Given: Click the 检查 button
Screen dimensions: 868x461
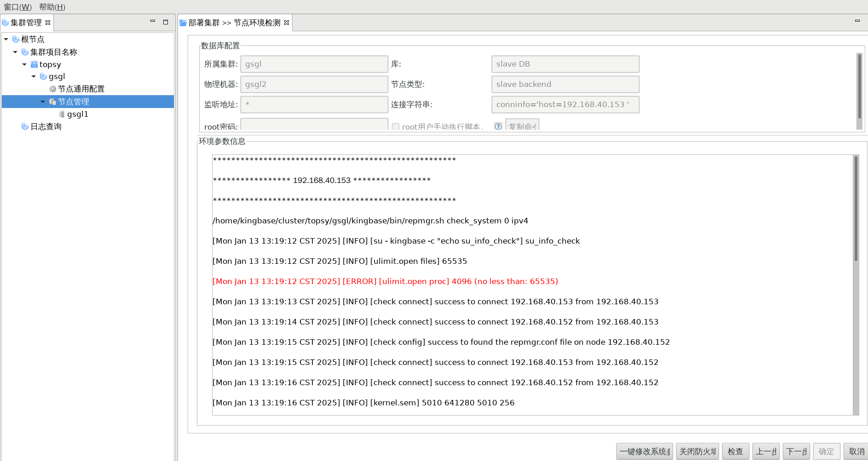Looking at the screenshot, I should coord(735,451).
